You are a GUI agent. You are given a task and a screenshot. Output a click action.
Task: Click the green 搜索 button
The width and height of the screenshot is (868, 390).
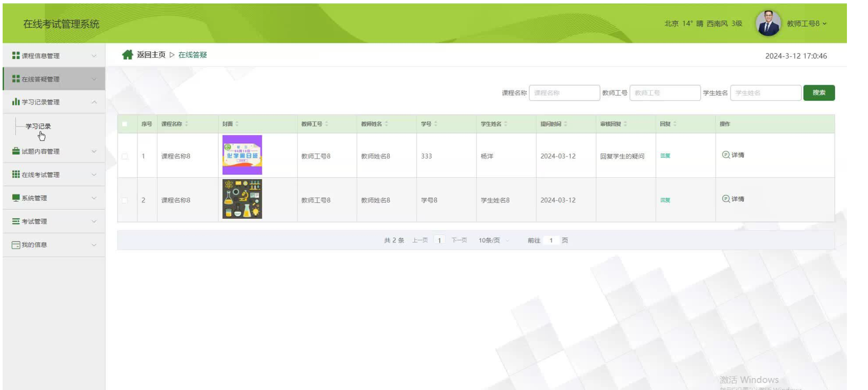819,93
